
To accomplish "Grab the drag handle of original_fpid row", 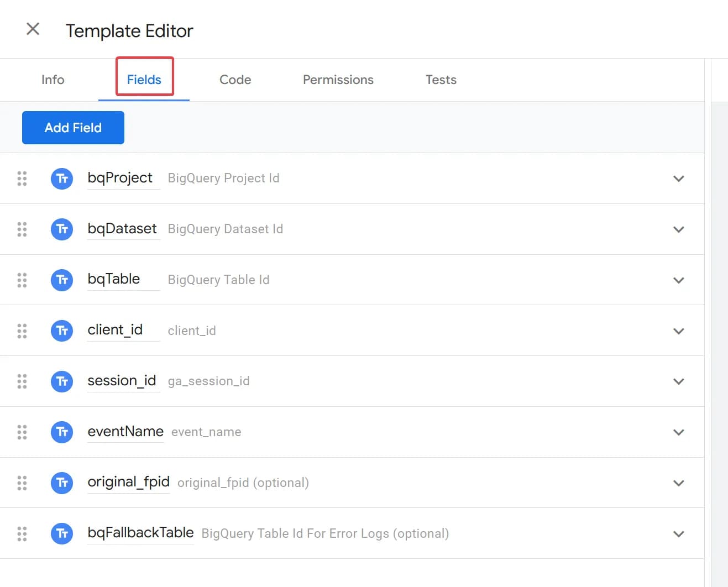I will tap(22, 483).
